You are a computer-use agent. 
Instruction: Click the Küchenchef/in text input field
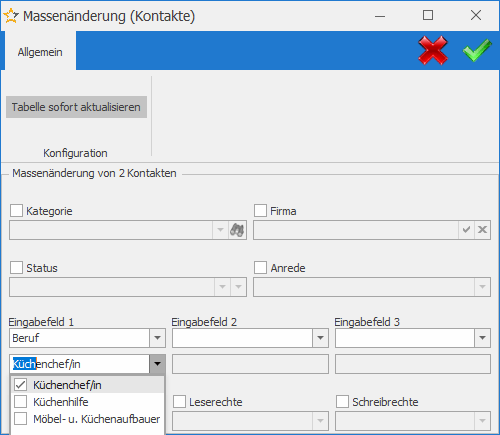pyautogui.click(x=80, y=364)
